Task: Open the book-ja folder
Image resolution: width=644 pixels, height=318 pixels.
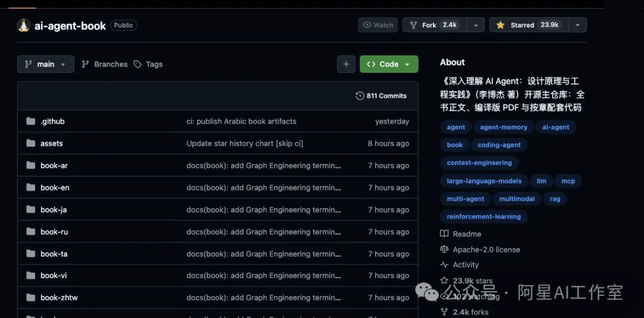Action: (x=54, y=210)
